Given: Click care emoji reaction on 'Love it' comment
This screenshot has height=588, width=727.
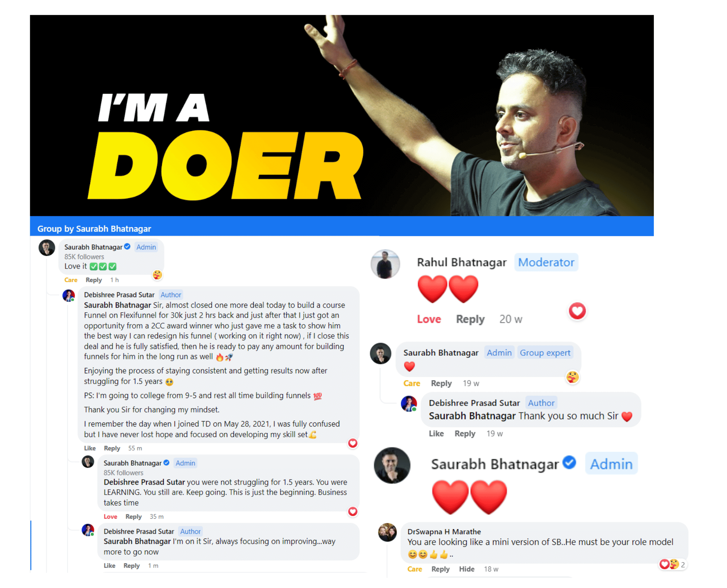Looking at the screenshot, I should click(157, 275).
